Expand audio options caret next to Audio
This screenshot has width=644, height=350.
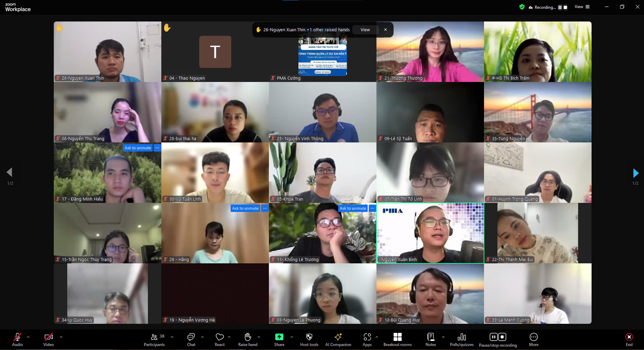28,337
